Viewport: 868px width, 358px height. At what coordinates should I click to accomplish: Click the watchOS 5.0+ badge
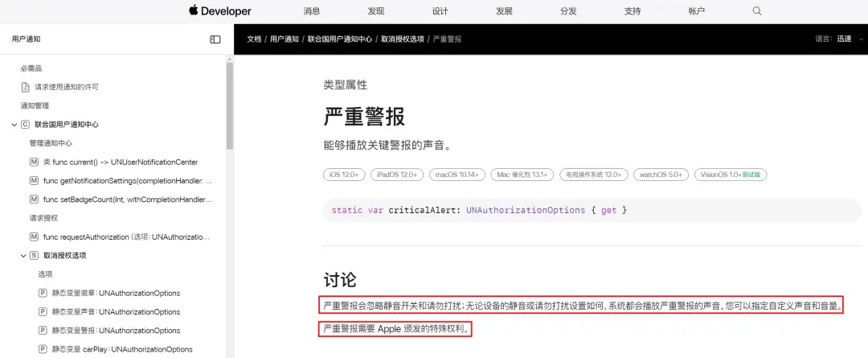(661, 175)
